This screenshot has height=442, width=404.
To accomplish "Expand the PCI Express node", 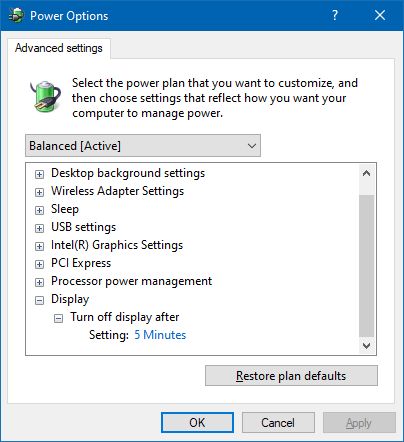I will tap(39, 264).
